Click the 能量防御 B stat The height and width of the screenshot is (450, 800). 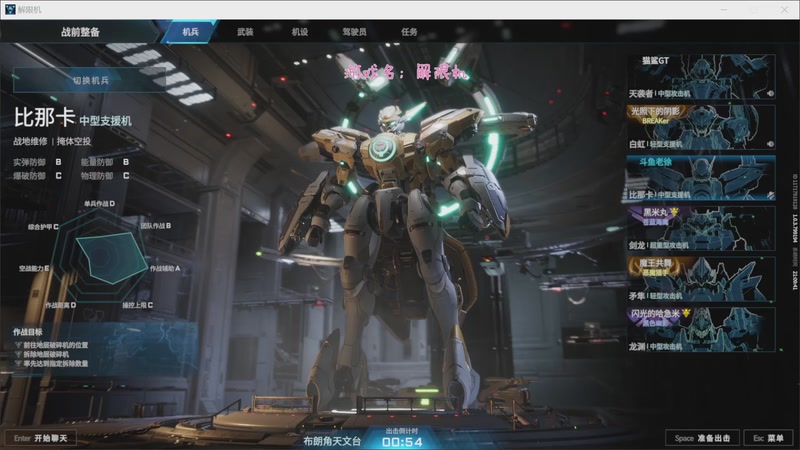pyautogui.click(x=105, y=162)
